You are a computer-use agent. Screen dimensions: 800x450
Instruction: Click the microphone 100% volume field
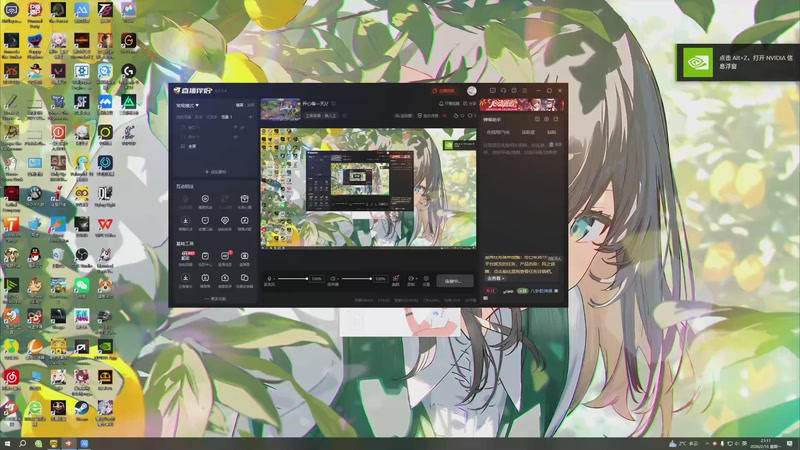[x=316, y=279]
